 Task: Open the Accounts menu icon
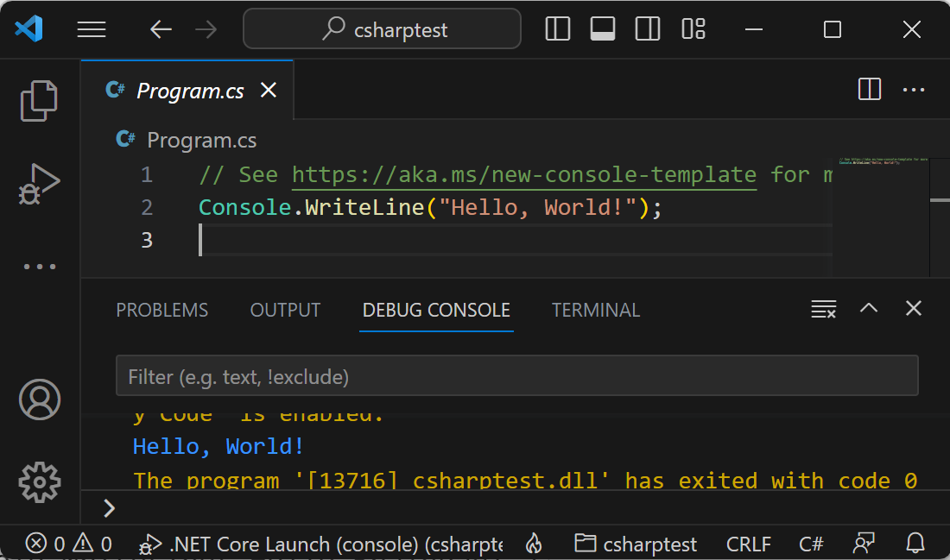(x=39, y=400)
